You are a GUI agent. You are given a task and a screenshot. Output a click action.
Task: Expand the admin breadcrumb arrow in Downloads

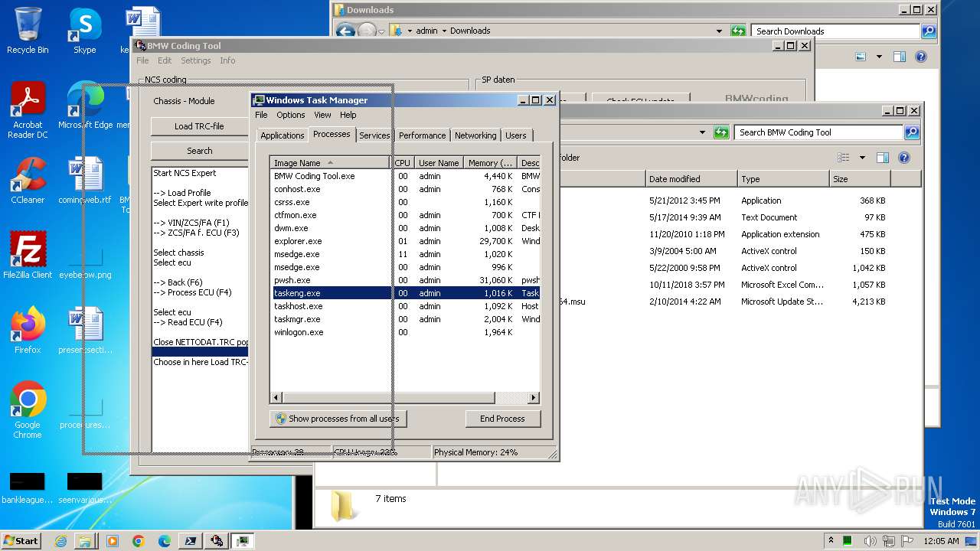(443, 31)
